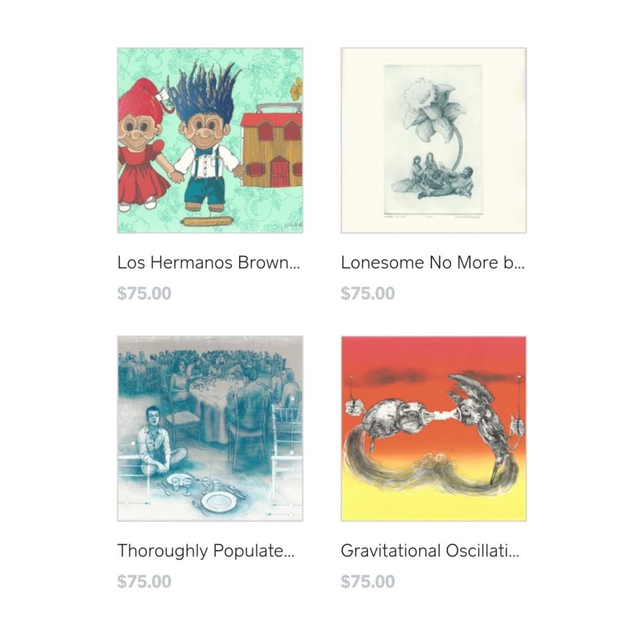The width and height of the screenshot is (644, 644).
Task: Click the empty dinner plate in the blue print
Action: (217, 501)
